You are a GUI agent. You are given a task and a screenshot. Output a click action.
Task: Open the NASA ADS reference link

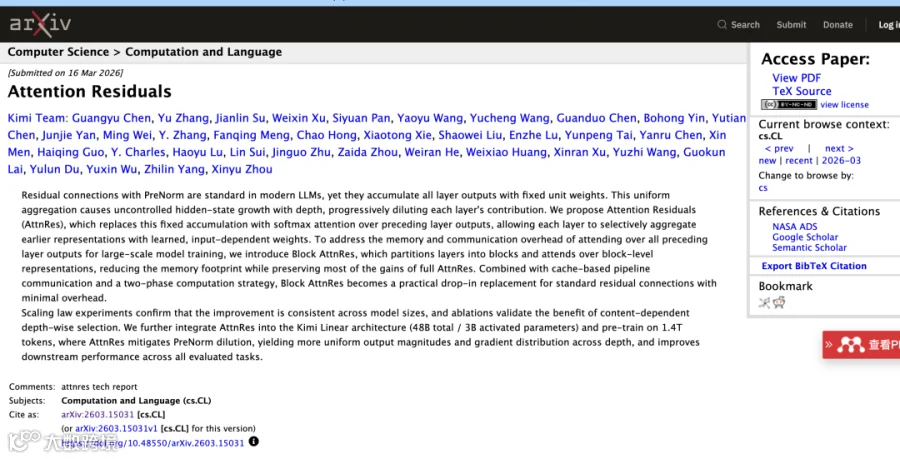point(794,227)
